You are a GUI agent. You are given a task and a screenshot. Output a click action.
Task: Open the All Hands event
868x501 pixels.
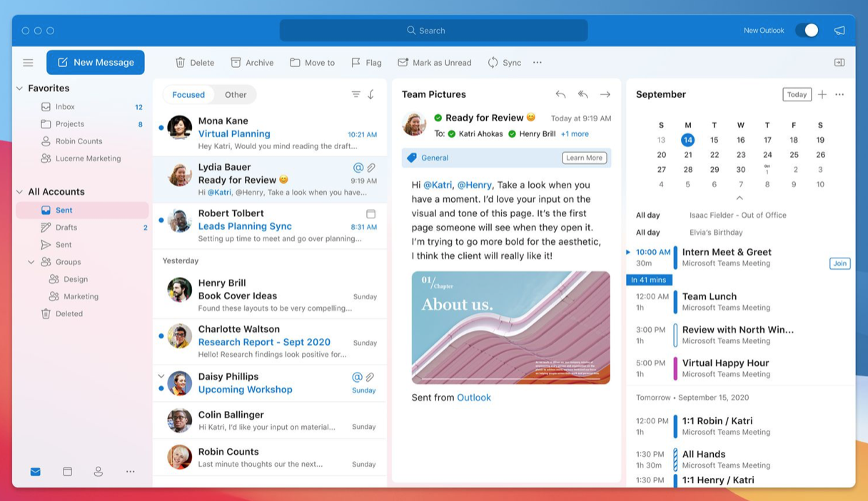(740, 459)
